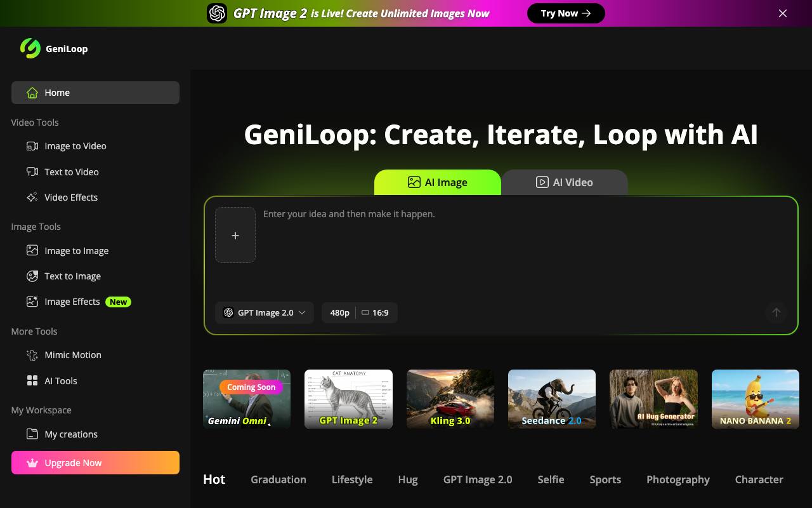Image resolution: width=812 pixels, height=508 pixels.
Task: Click the banner headline GPT Image 2 text
Action: point(270,13)
